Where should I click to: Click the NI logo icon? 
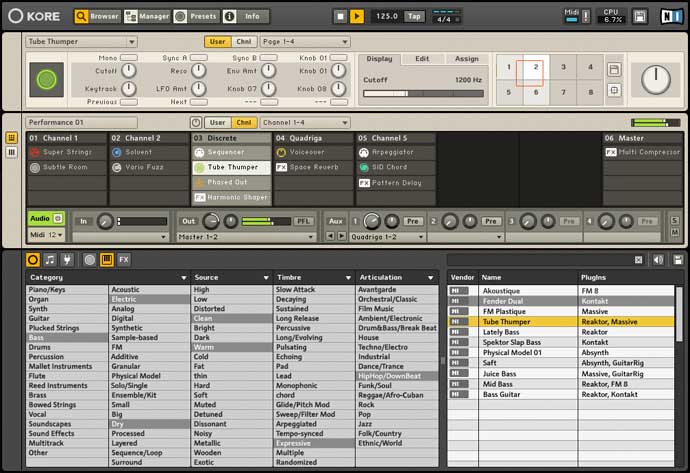[671, 16]
